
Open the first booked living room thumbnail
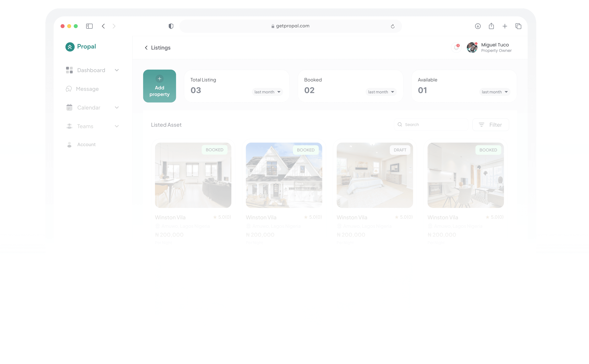click(x=193, y=175)
